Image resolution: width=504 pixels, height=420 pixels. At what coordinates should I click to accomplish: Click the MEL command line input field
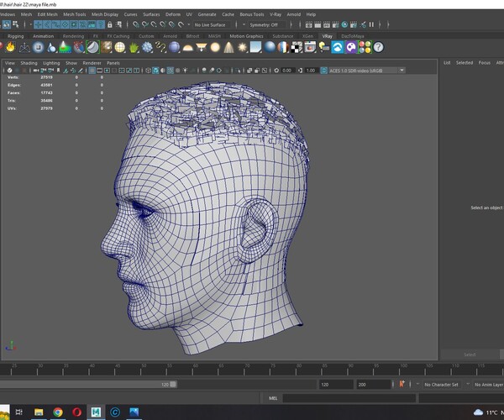click(x=349, y=398)
